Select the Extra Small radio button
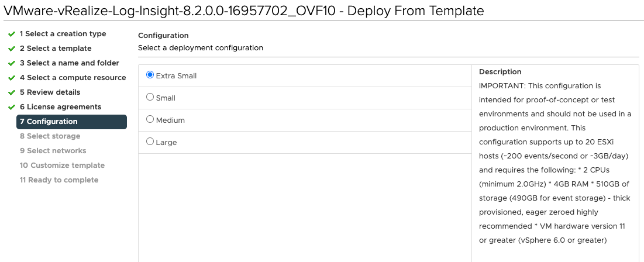The image size is (644, 262). tap(150, 75)
